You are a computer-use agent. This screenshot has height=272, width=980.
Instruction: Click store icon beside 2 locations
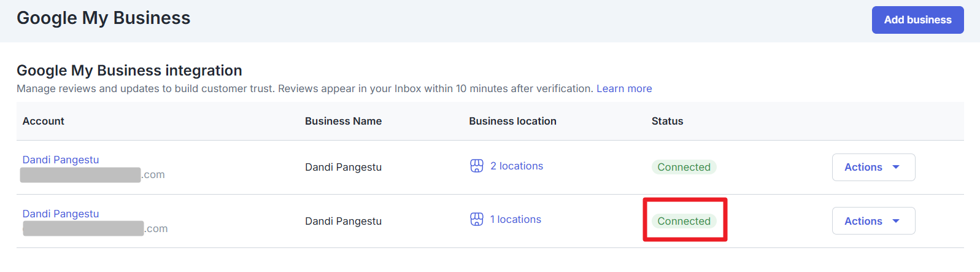pyautogui.click(x=477, y=166)
